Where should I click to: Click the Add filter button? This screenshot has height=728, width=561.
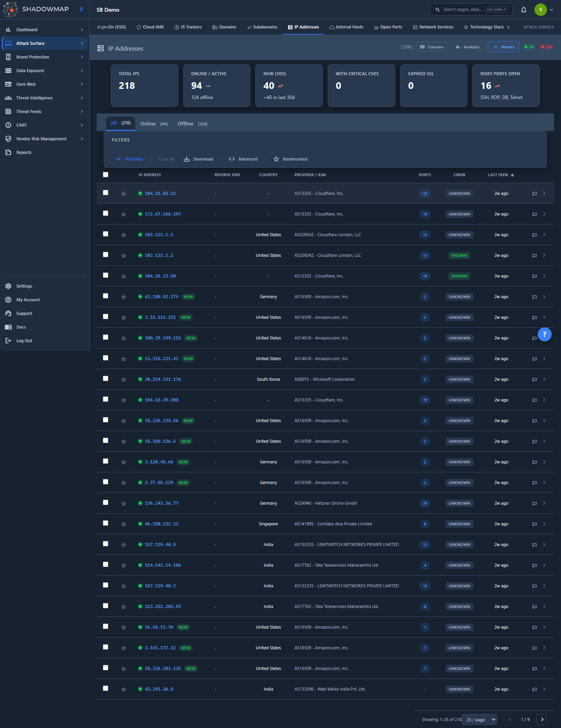[130, 159]
